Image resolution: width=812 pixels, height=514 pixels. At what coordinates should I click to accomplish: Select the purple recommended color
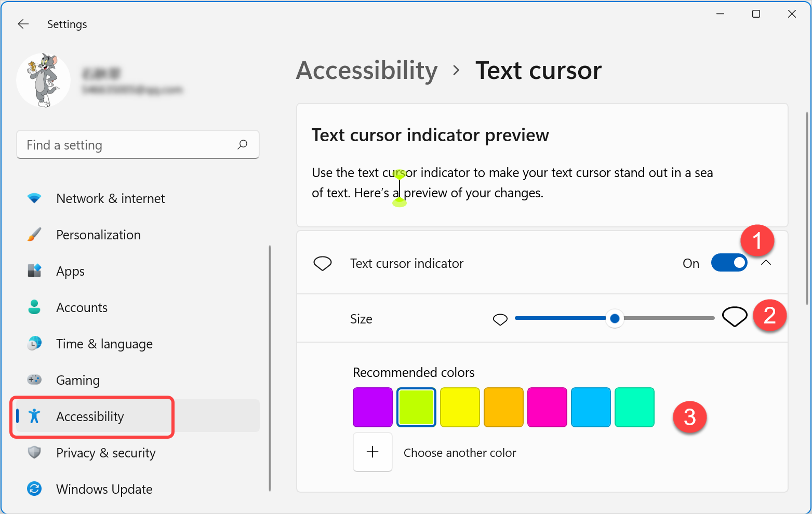[x=372, y=408]
